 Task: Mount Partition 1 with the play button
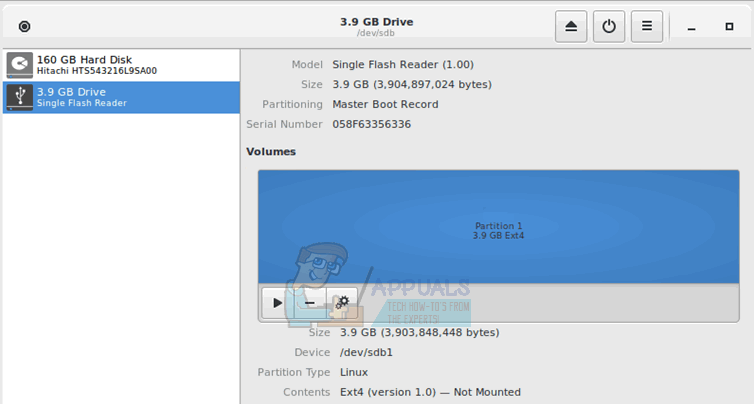pos(276,301)
